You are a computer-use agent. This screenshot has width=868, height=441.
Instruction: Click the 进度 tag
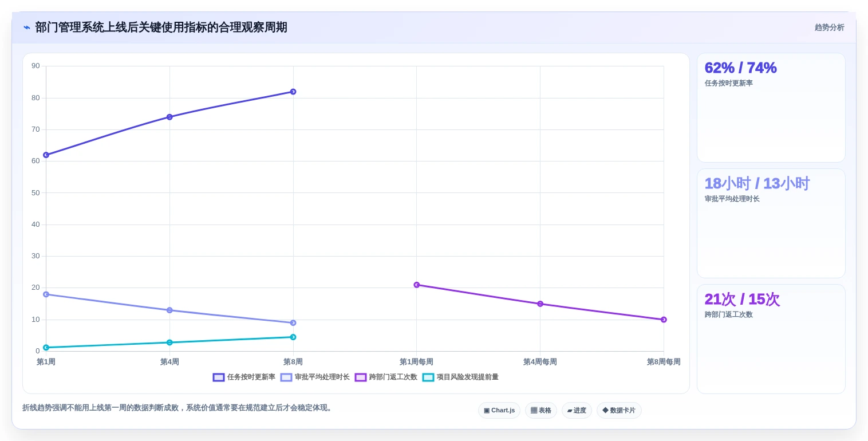(x=577, y=411)
